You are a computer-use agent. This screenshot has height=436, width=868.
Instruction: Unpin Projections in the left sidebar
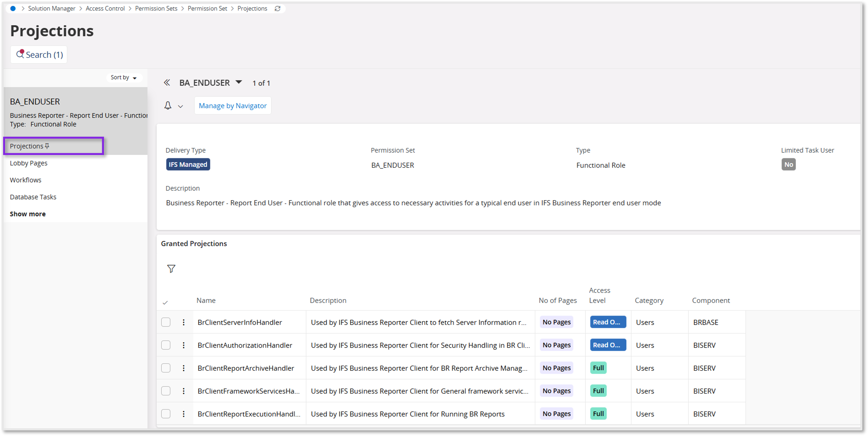[47, 145]
